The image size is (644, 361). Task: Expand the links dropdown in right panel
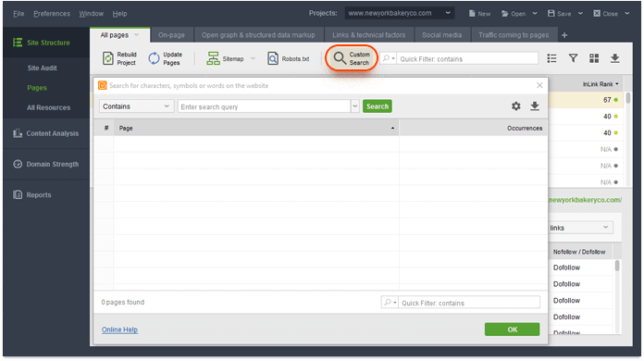580,228
